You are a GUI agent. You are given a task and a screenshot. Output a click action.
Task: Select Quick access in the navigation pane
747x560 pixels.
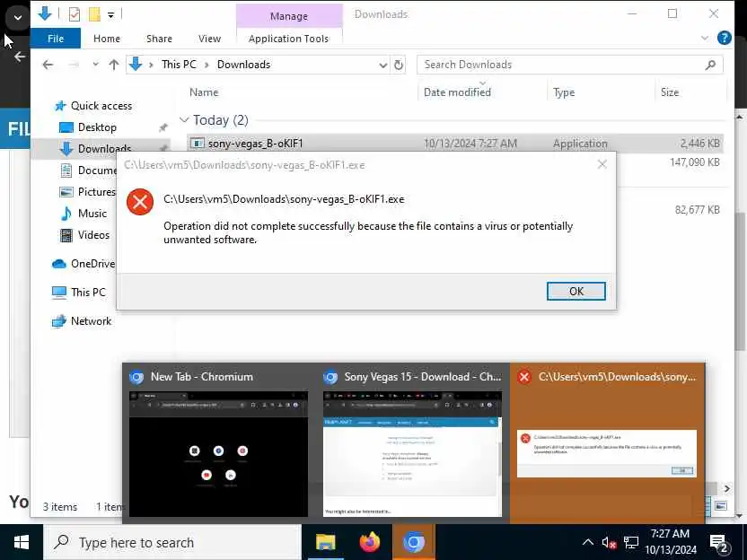click(101, 106)
